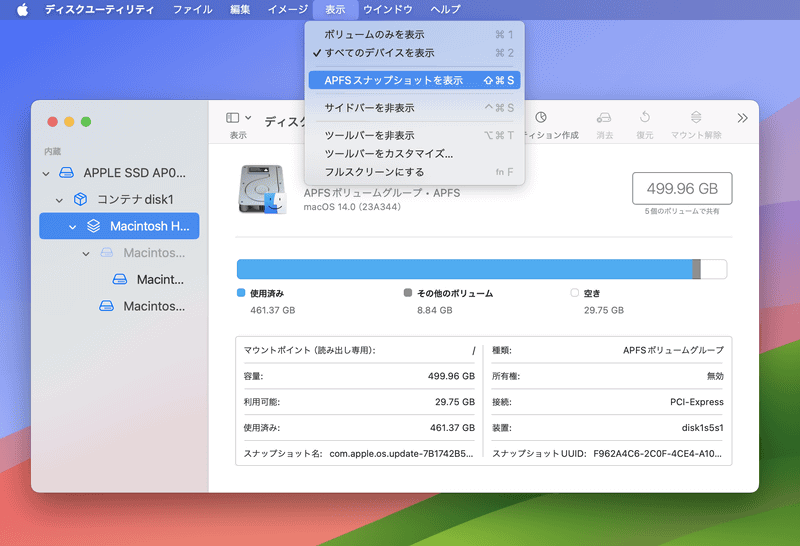Choose ツールバーをカスタマイズ… menu entry
This screenshot has width=800, height=546.
tap(414, 154)
